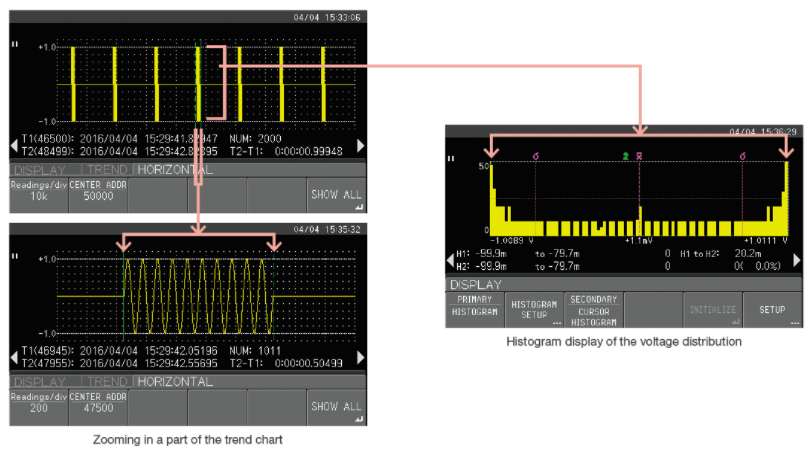Select PRIMARY HISTOGRAM softkey
The image size is (809, 456).
[475, 310]
